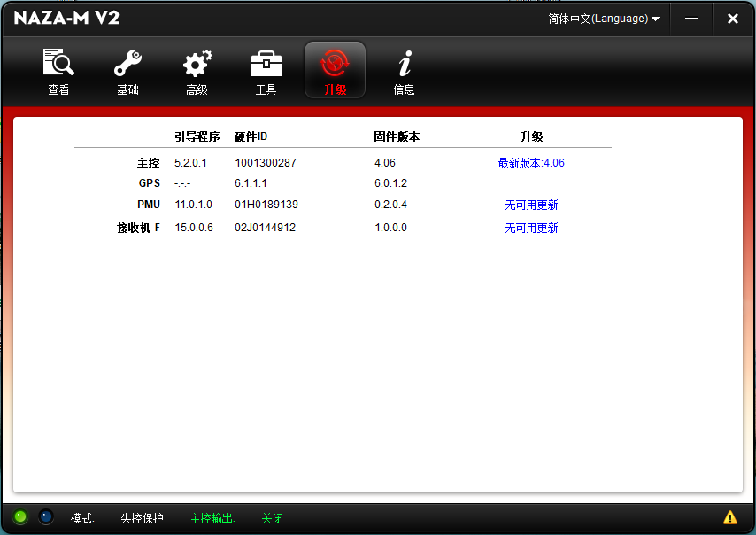
Task: Click the 最新版本:4.06 link
Action: click(x=531, y=163)
